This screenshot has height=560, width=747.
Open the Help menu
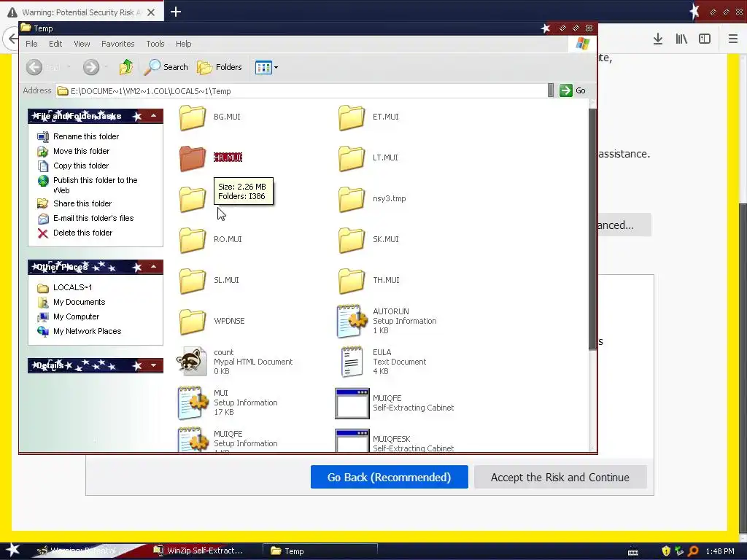(x=183, y=44)
